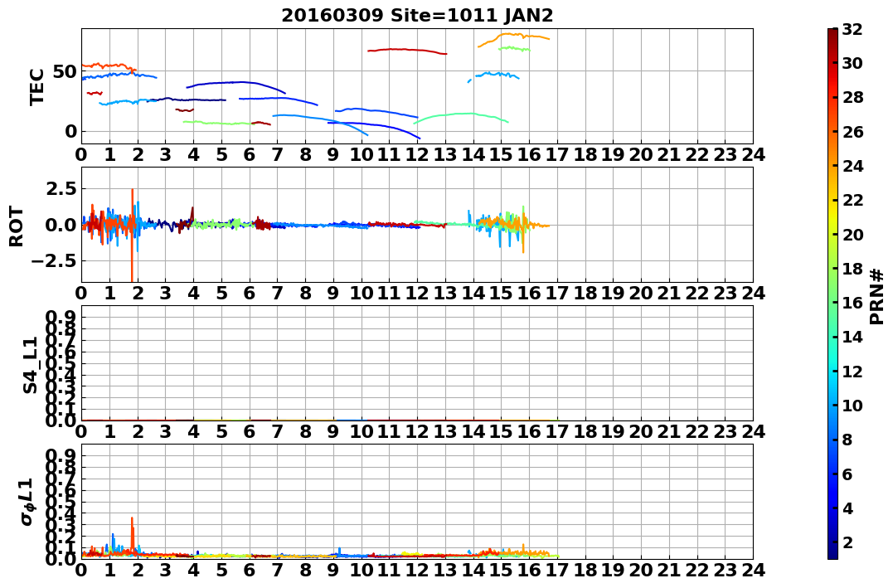Click hour tick 3 under the σφL1 panel
Viewport: 893px width, 588px height.
tap(166, 570)
